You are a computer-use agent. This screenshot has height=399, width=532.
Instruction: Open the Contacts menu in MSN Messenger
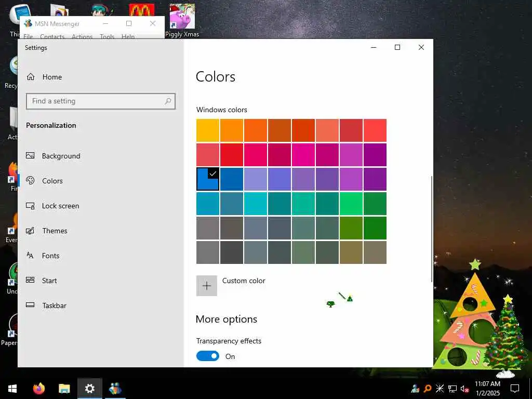click(52, 36)
